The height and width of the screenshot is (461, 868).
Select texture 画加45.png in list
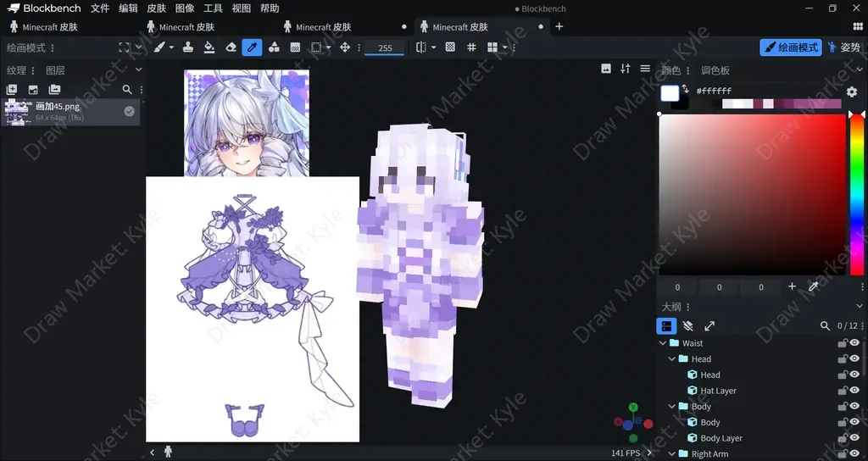[x=71, y=112]
